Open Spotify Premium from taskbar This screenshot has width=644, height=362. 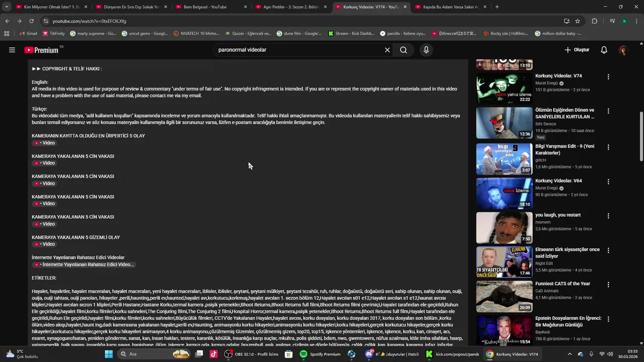tap(320, 354)
